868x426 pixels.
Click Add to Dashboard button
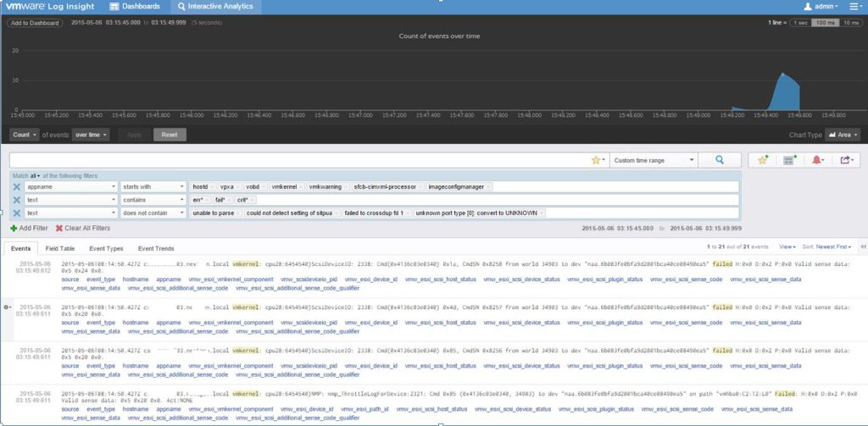[x=34, y=23]
